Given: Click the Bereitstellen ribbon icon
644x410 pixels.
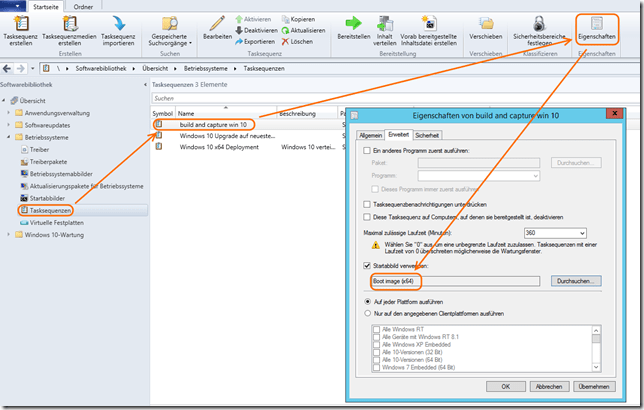Looking at the screenshot, I should tap(352, 28).
